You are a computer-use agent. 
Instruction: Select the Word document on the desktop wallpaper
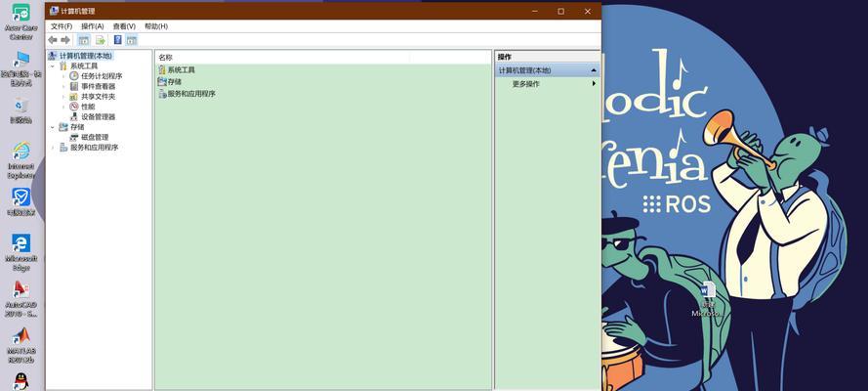(707, 300)
